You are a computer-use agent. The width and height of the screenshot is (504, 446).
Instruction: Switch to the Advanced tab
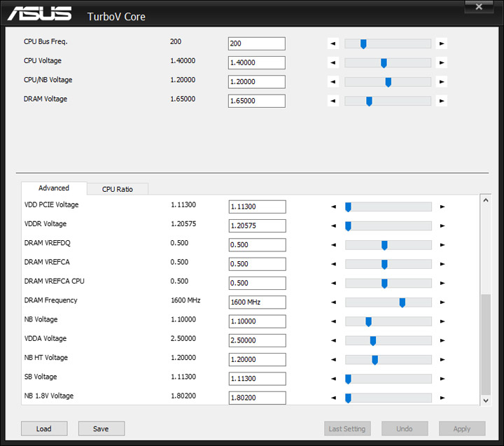click(54, 188)
